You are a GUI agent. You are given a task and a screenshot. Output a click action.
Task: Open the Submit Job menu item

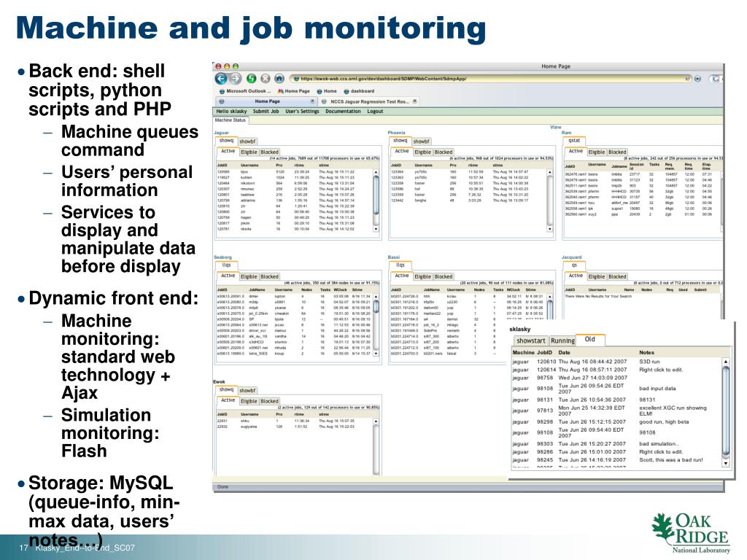coord(266,112)
